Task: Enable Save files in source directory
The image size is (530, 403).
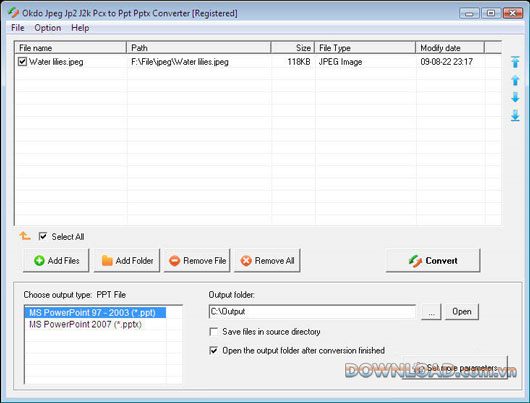Action: pos(214,332)
